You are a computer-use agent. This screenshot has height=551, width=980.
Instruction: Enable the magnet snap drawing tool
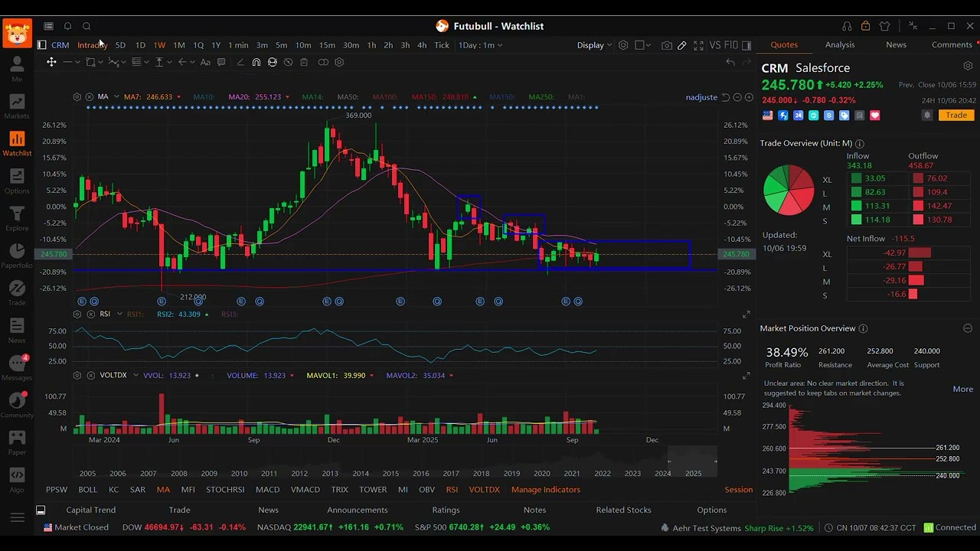point(256,62)
